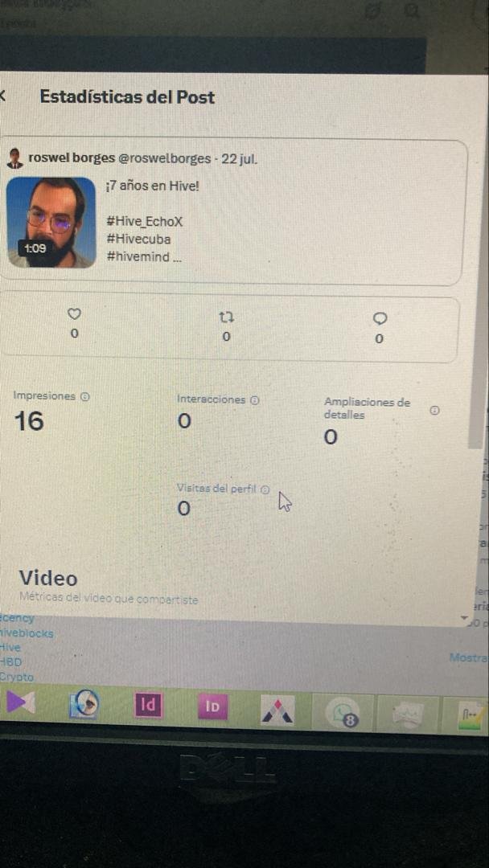Open the purple Visual Studio taskbar icon
489x868 pixels.
click(x=20, y=703)
